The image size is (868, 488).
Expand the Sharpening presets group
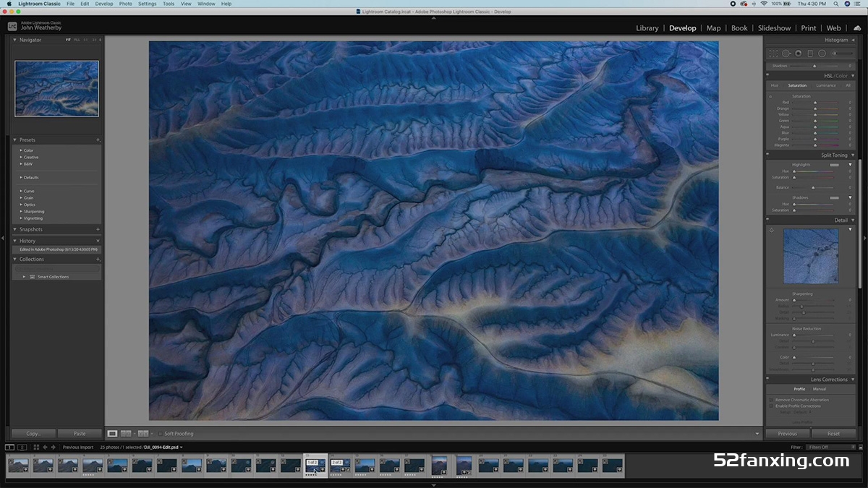click(21, 211)
